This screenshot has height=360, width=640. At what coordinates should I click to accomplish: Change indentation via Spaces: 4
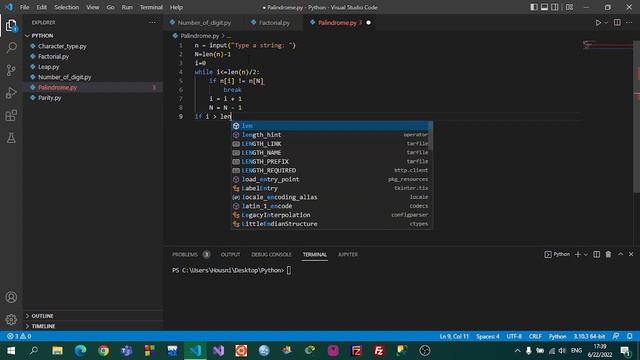point(488,336)
